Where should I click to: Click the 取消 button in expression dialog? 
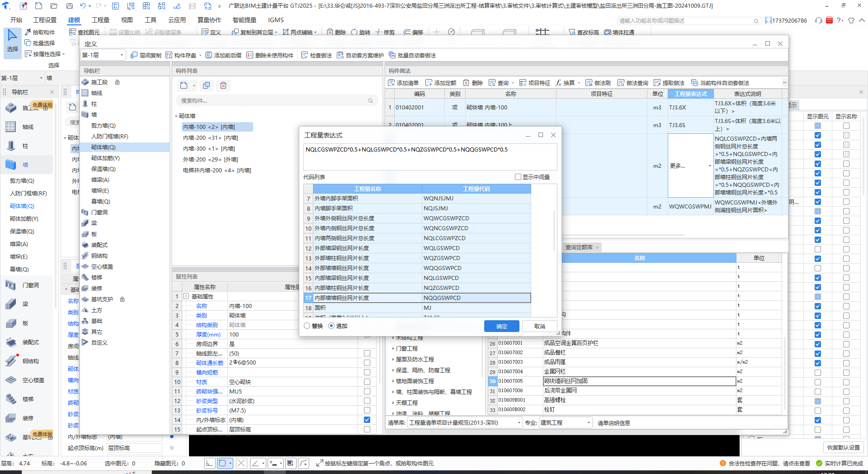pos(540,326)
